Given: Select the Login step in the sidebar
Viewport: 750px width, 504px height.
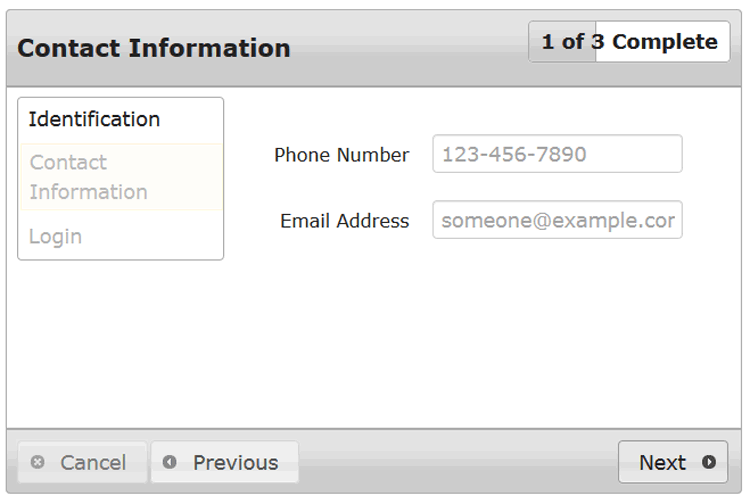Looking at the screenshot, I should [121, 236].
